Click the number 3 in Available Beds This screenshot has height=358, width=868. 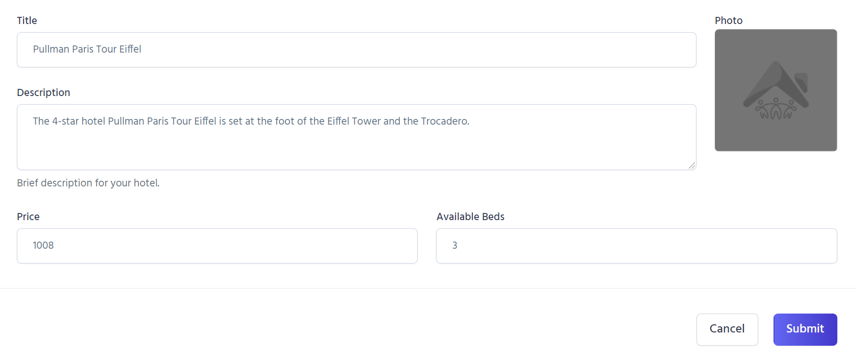tap(454, 246)
